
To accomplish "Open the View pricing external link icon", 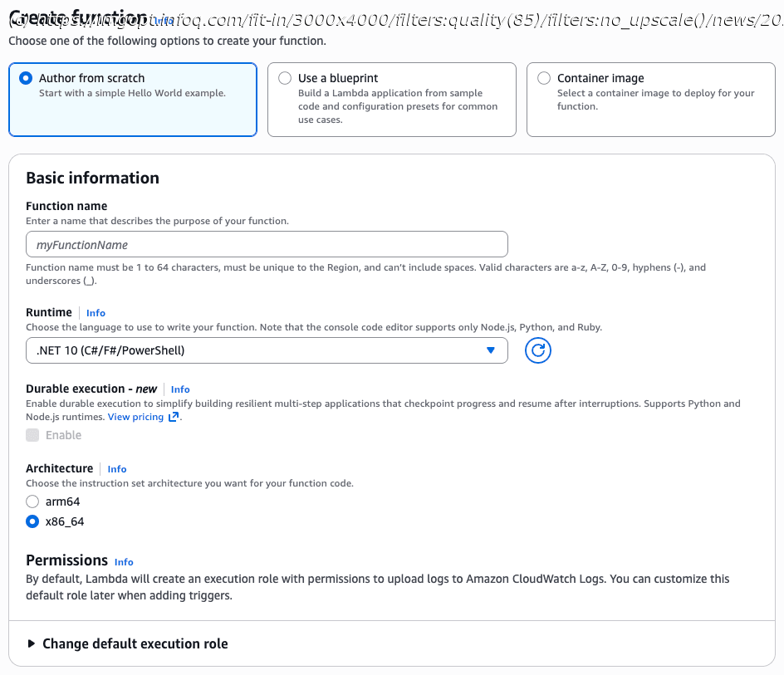I will (x=174, y=417).
